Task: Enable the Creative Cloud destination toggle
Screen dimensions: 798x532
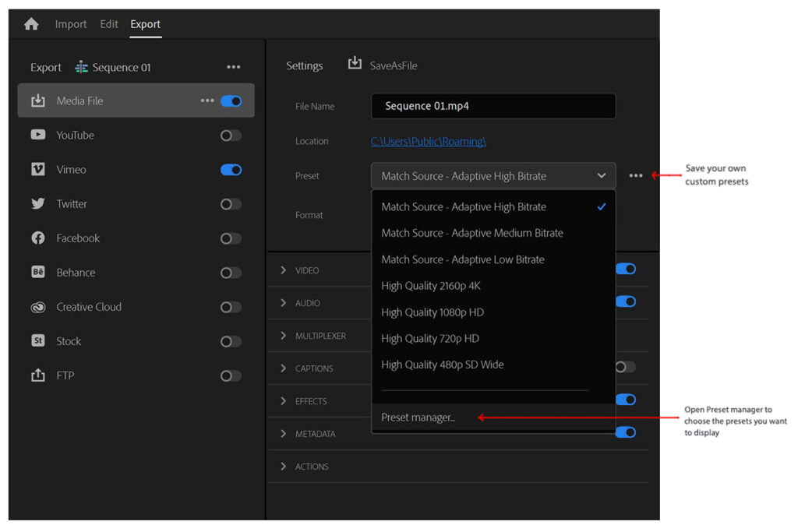Action: [x=231, y=307]
